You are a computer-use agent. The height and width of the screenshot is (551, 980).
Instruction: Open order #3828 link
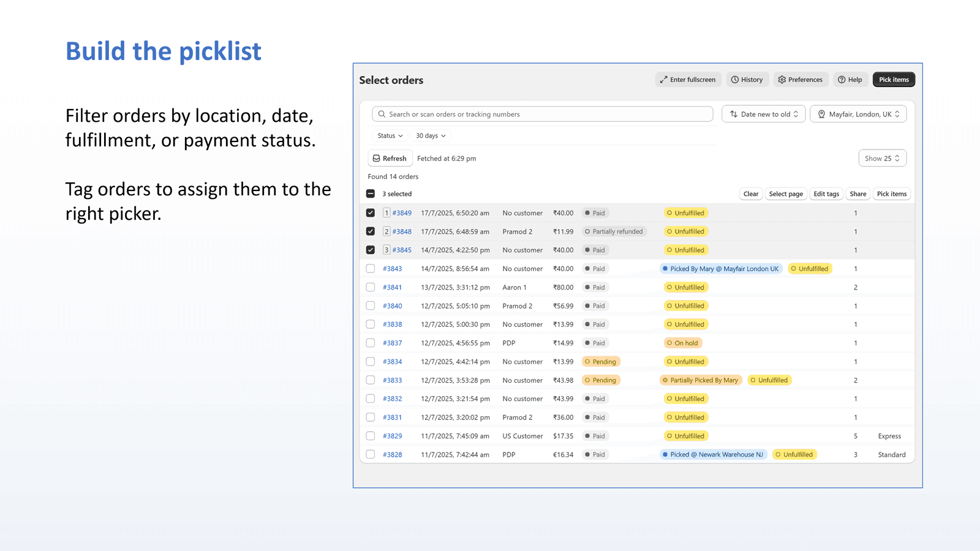(x=393, y=455)
